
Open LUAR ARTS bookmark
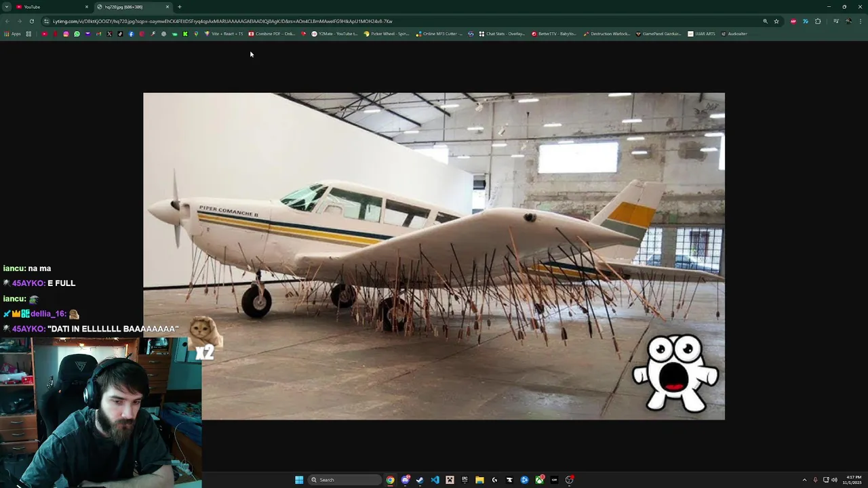(702, 34)
